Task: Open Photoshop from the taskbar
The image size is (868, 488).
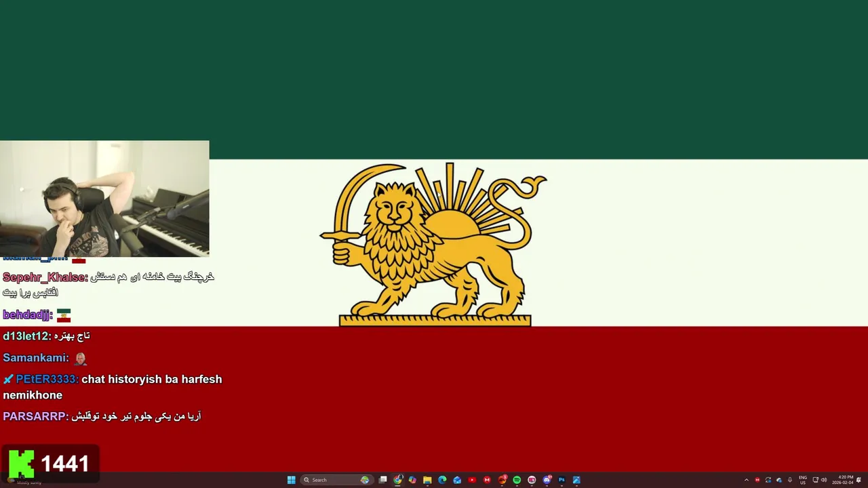Action: pyautogui.click(x=561, y=480)
